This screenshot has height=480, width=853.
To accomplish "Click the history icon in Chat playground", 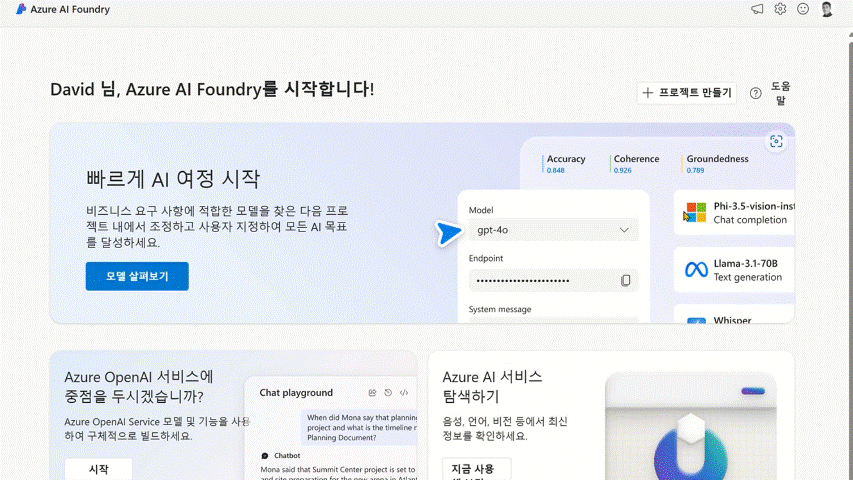I will click(x=388, y=392).
